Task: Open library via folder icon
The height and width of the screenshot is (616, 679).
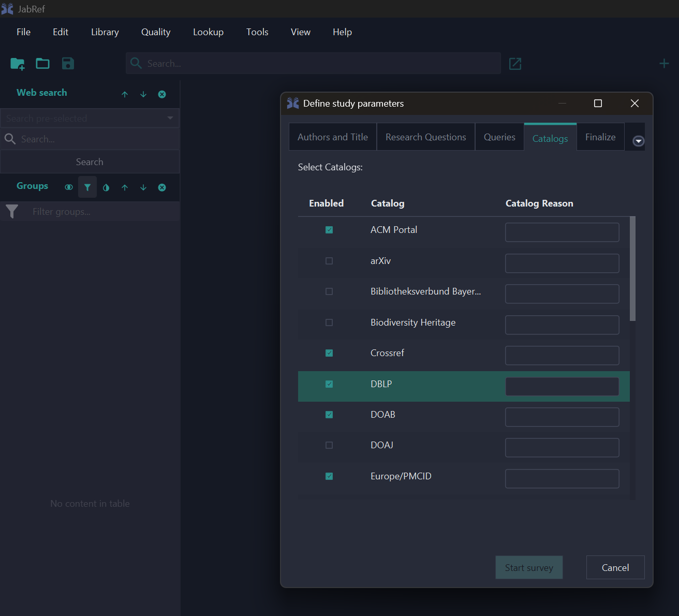Action: 42,64
